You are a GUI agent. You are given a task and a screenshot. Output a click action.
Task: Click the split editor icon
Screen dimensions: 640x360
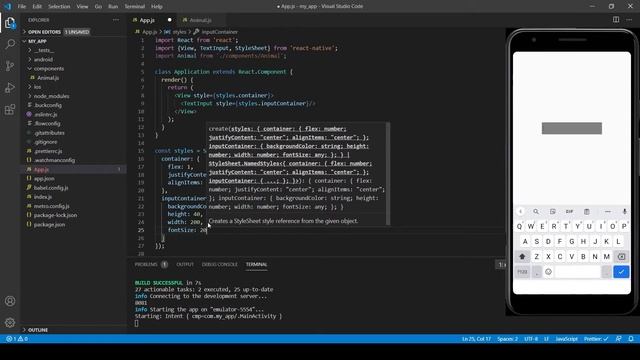pyautogui.click(x=616, y=20)
